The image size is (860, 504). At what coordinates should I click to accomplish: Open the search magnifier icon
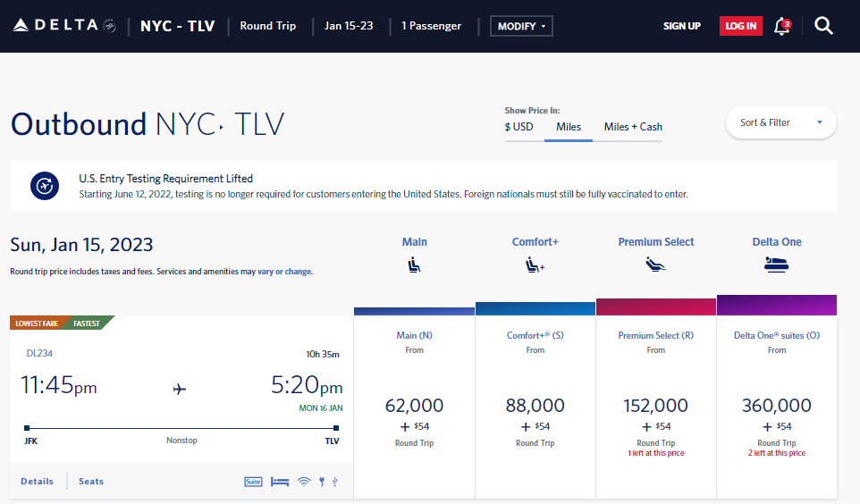pos(823,26)
